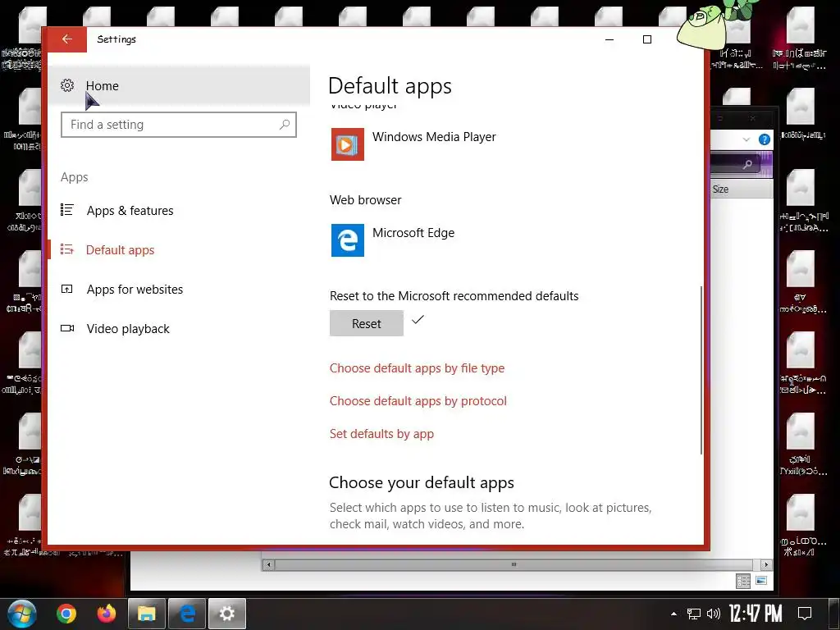
Task: Click the blue help icon in the Explorer window
Action: (x=765, y=139)
